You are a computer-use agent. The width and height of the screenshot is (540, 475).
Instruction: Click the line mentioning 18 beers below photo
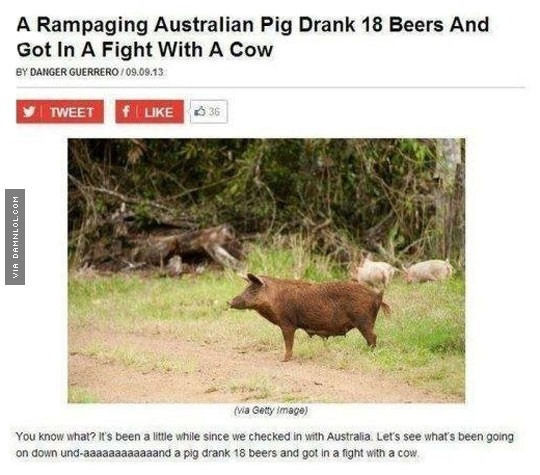click(218, 453)
